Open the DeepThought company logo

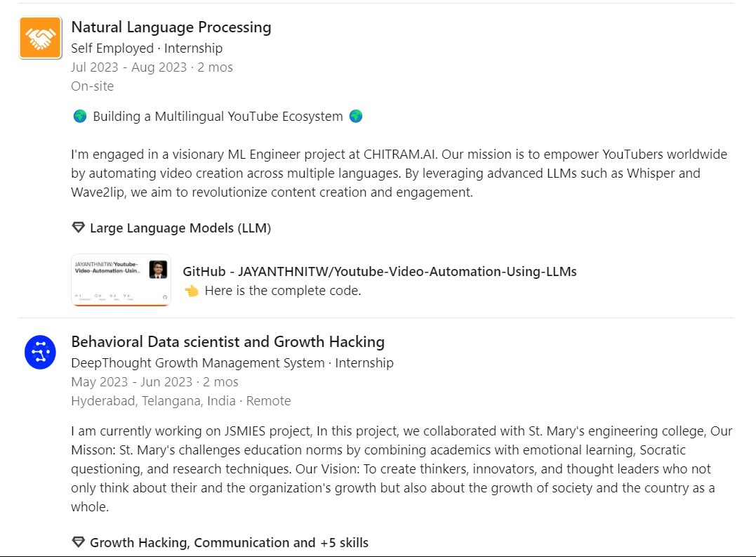[39, 352]
